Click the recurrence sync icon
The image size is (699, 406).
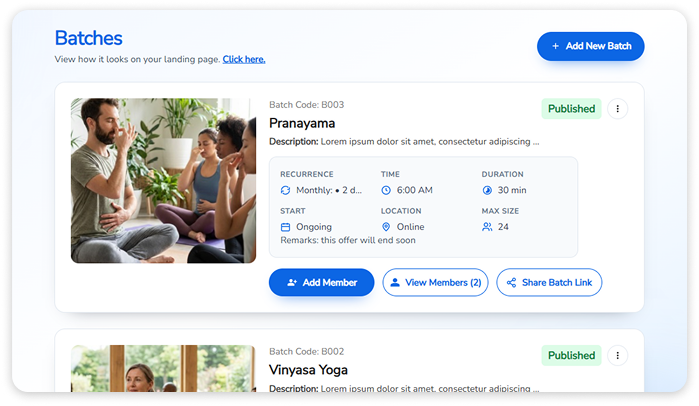[285, 190]
